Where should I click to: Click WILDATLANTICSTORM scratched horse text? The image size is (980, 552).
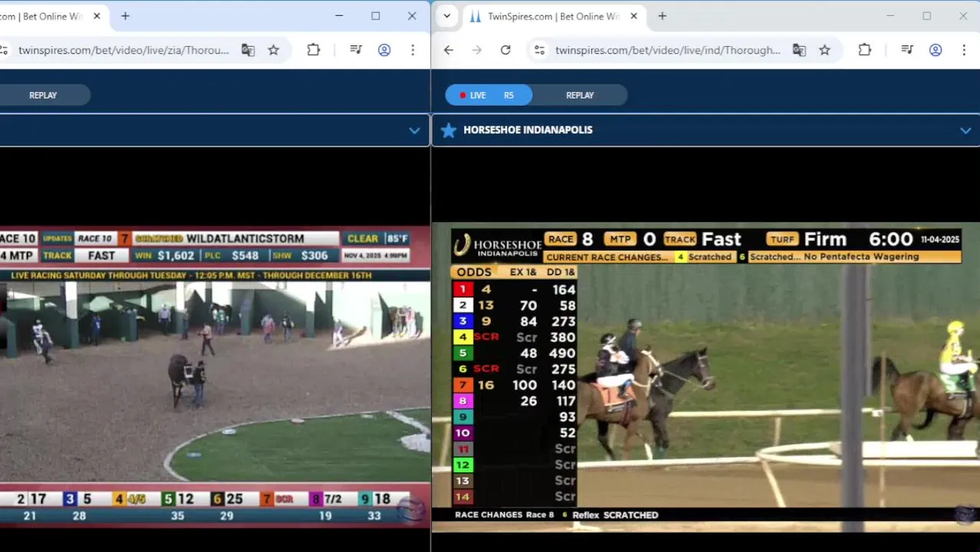pyautogui.click(x=245, y=238)
